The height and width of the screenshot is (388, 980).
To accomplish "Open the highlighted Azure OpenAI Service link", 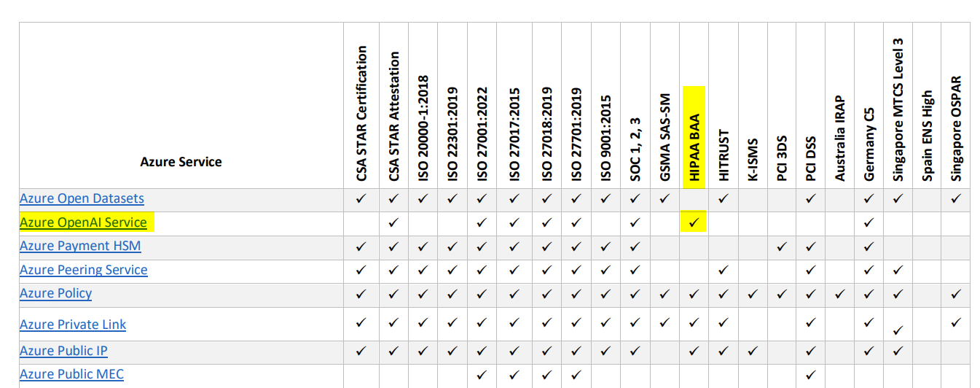I will tap(83, 222).
